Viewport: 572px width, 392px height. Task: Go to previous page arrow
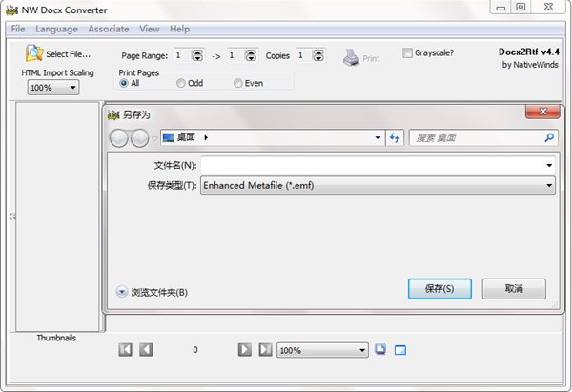pyautogui.click(x=146, y=350)
